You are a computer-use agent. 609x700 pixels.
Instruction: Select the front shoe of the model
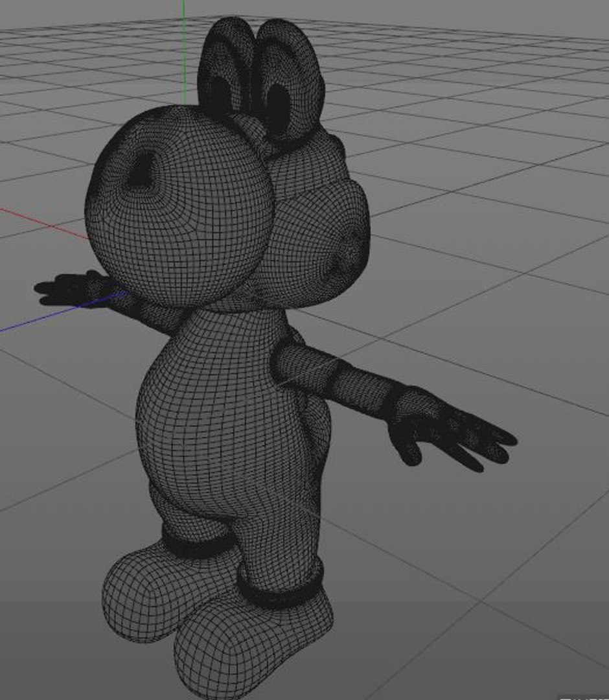coord(252,643)
